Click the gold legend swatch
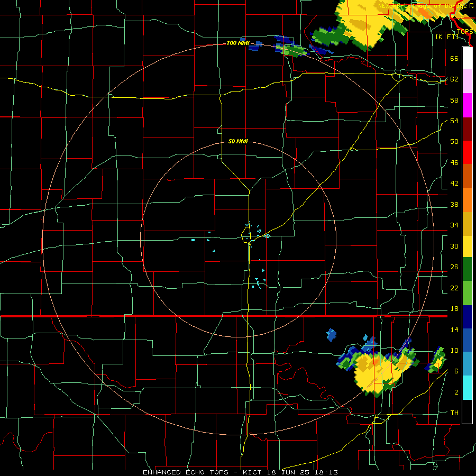This screenshot has height=476, width=476. click(x=467, y=224)
